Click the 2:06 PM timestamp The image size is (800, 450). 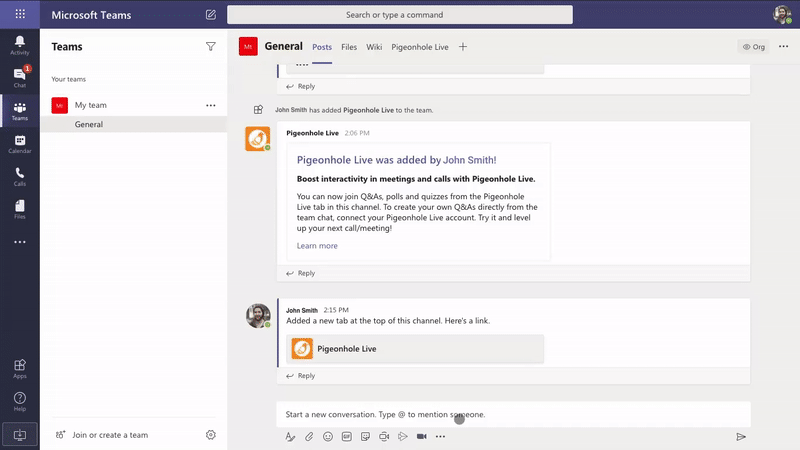pyautogui.click(x=357, y=133)
